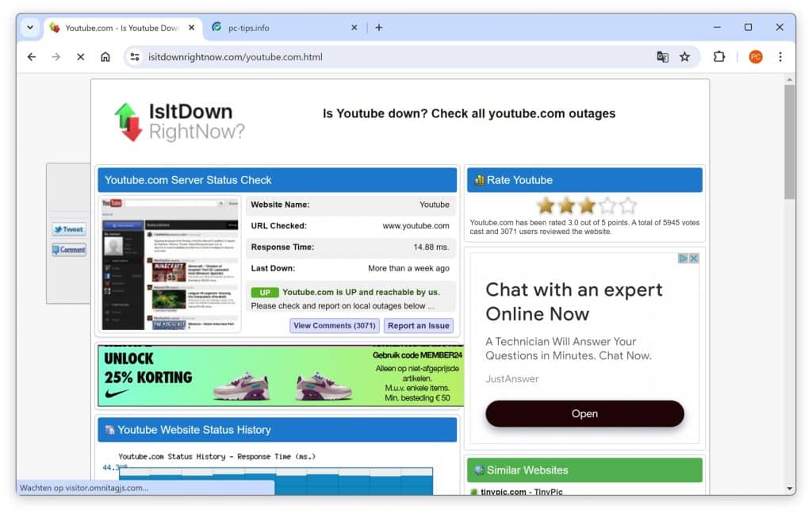The width and height of the screenshot is (812, 514).
Task: Rate Youtube one star
Action: tap(546, 205)
